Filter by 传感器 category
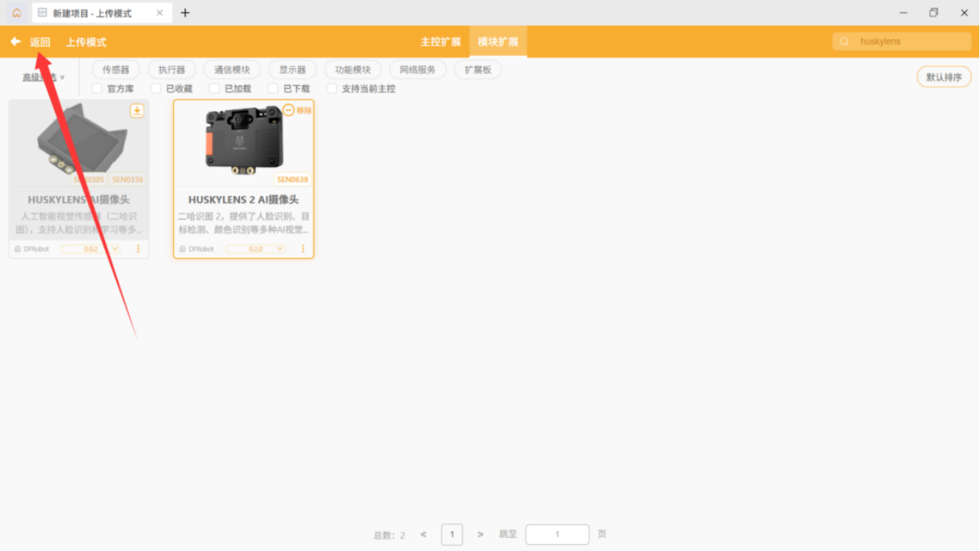Screen dimensions: 980x551 point(116,69)
